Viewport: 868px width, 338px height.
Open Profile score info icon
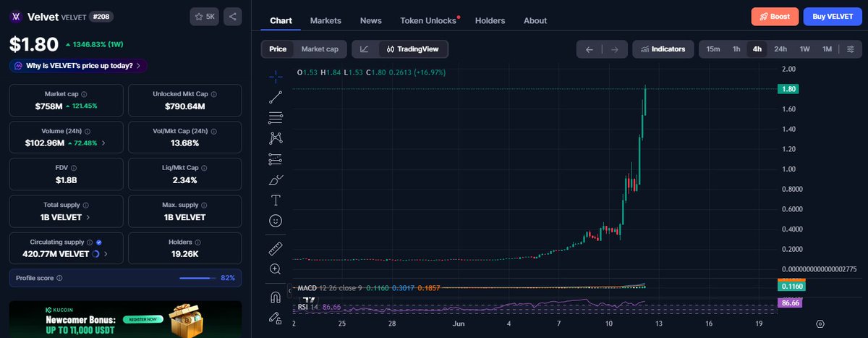pos(59,278)
